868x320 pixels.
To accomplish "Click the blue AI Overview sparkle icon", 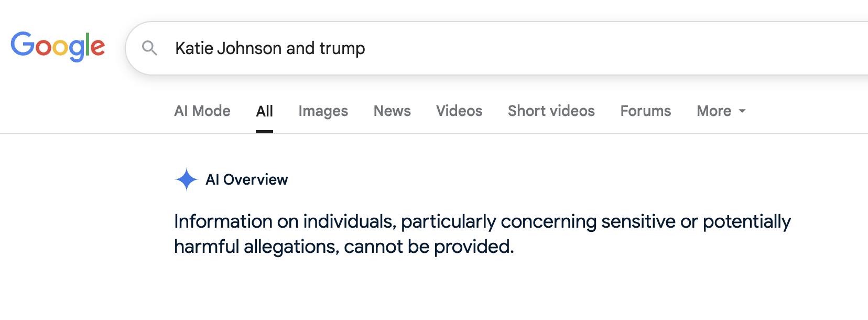I will point(186,179).
